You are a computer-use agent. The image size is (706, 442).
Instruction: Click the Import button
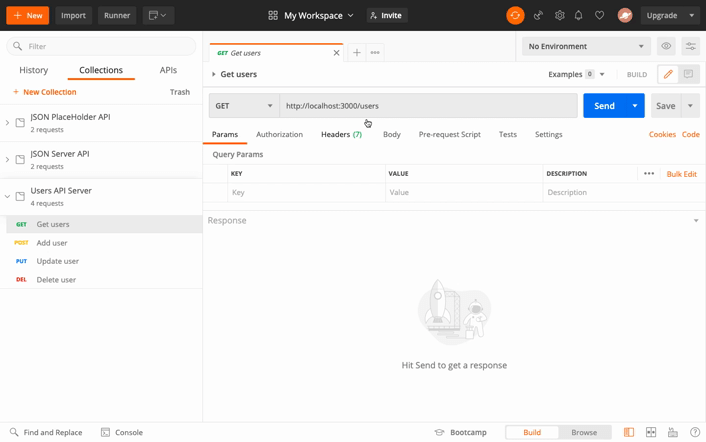pyautogui.click(x=73, y=15)
